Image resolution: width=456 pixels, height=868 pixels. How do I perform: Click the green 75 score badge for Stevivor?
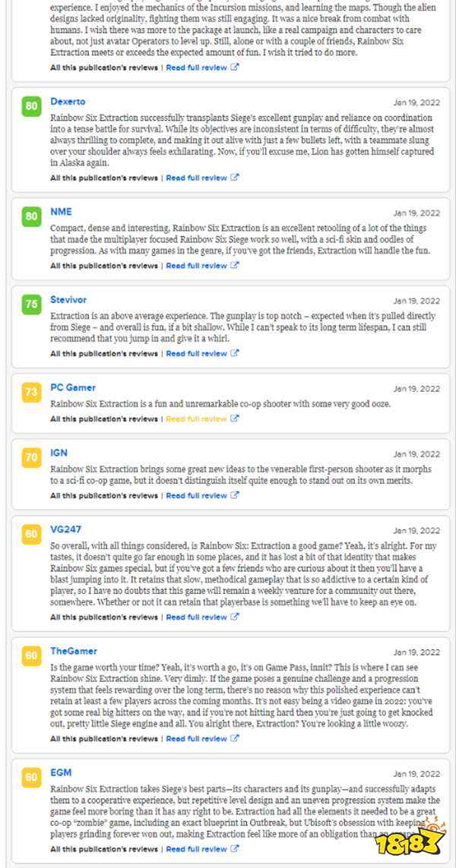pos(32,305)
